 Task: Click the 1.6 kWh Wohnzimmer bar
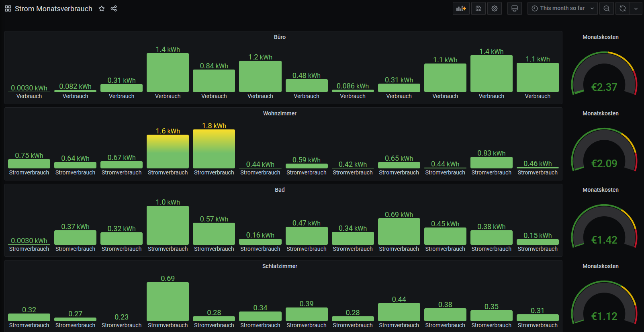pyautogui.click(x=168, y=152)
